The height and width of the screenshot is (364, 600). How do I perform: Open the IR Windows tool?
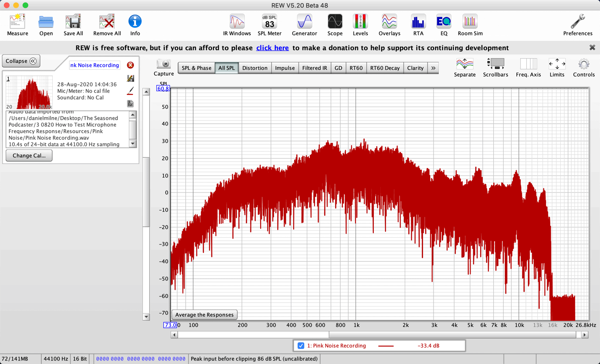(237, 24)
